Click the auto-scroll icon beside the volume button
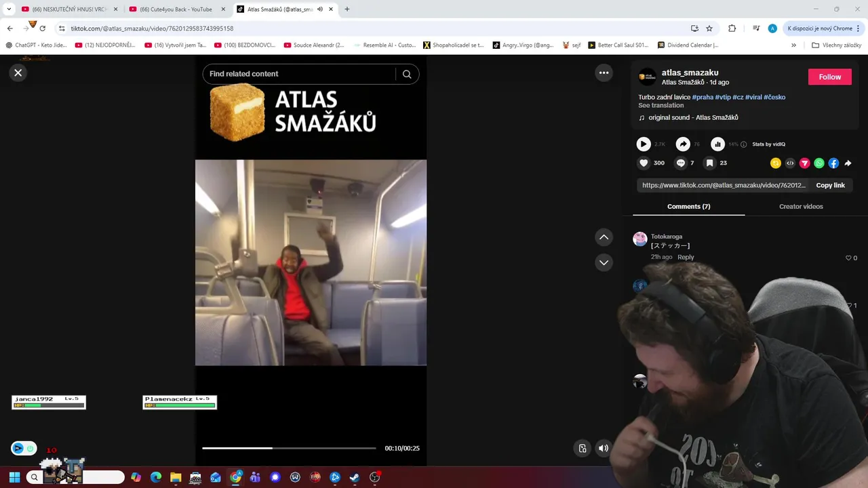This screenshot has width=868, height=488. [583, 448]
